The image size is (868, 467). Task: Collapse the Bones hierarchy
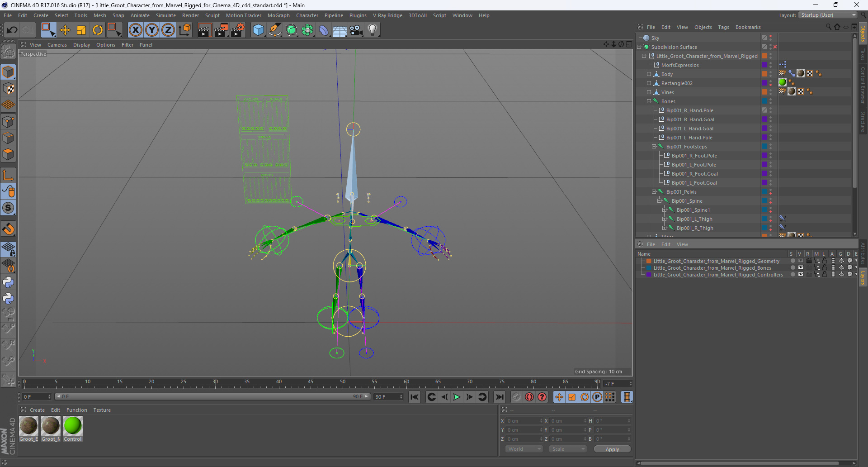[x=649, y=101]
